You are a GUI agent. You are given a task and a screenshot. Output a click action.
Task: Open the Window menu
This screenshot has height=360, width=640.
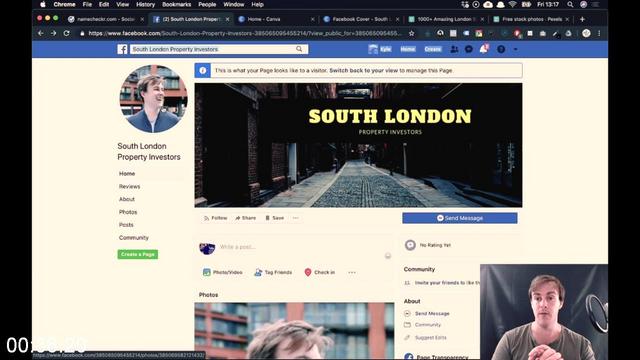point(233,4)
